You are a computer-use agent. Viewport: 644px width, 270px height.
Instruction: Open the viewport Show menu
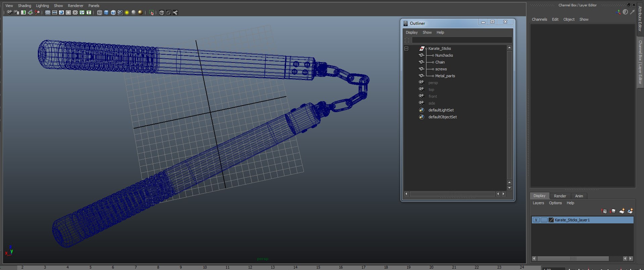click(x=58, y=6)
